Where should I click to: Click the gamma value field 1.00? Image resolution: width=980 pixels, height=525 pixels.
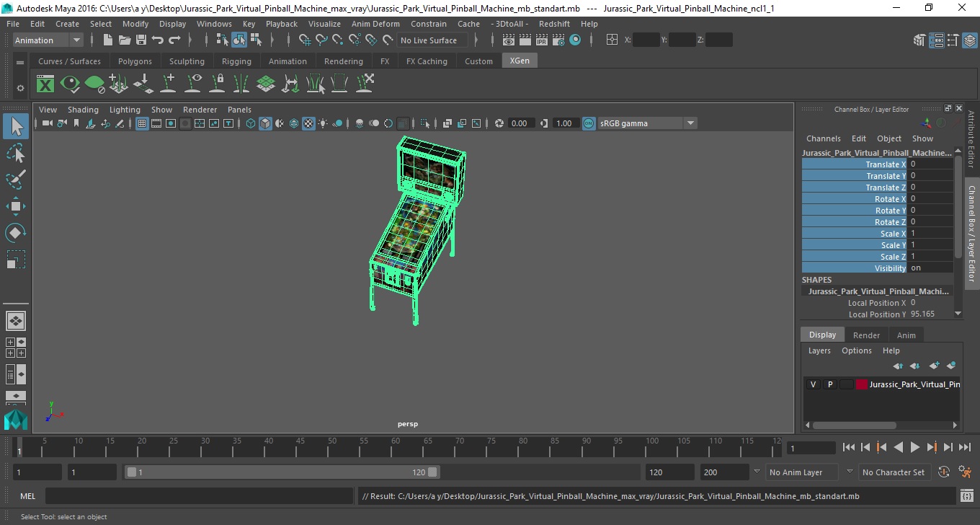(565, 123)
